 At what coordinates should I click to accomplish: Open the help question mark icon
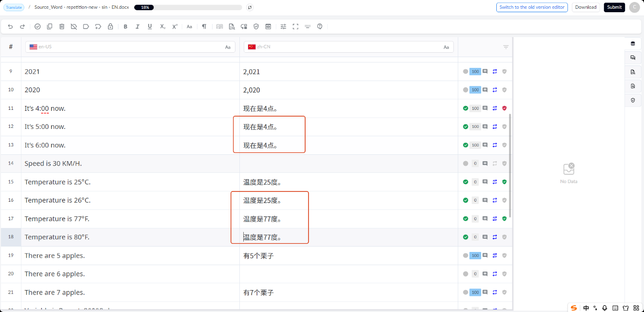pos(320,26)
